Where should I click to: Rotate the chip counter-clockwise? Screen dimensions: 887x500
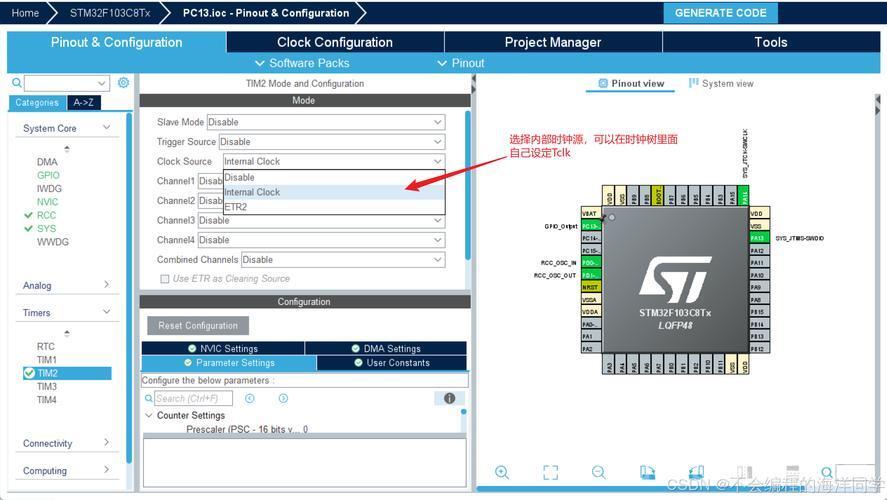[696, 472]
